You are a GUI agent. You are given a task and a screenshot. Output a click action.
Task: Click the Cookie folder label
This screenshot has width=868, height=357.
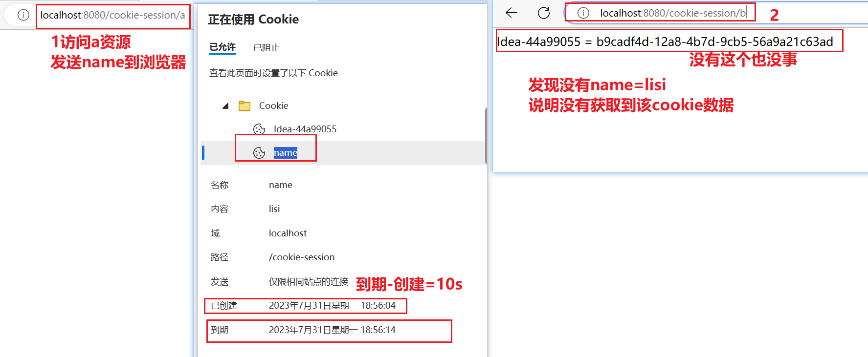coord(274,105)
